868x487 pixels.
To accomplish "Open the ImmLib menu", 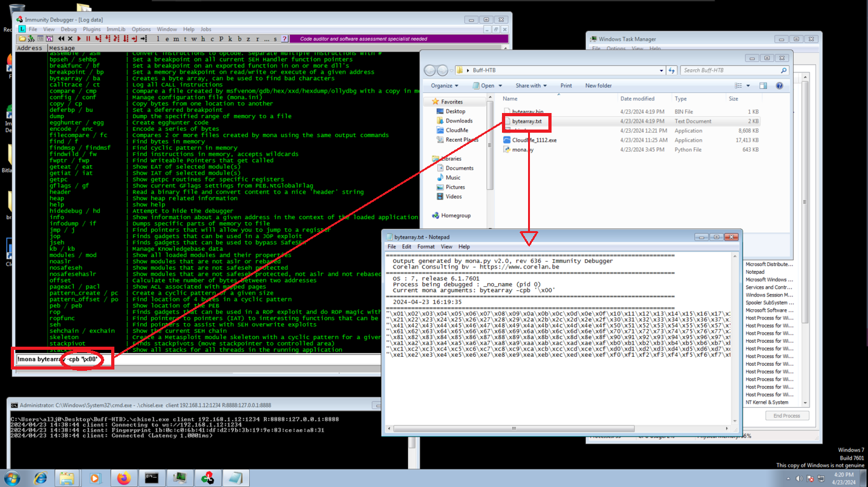I will point(116,29).
